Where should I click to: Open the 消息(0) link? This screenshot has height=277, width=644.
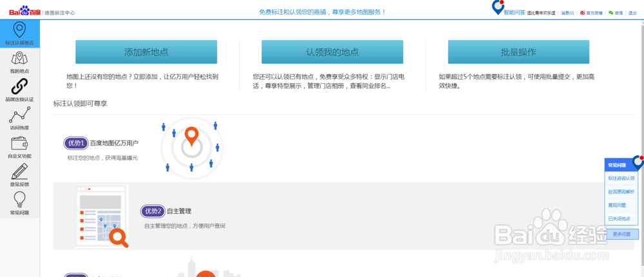pos(567,13)
